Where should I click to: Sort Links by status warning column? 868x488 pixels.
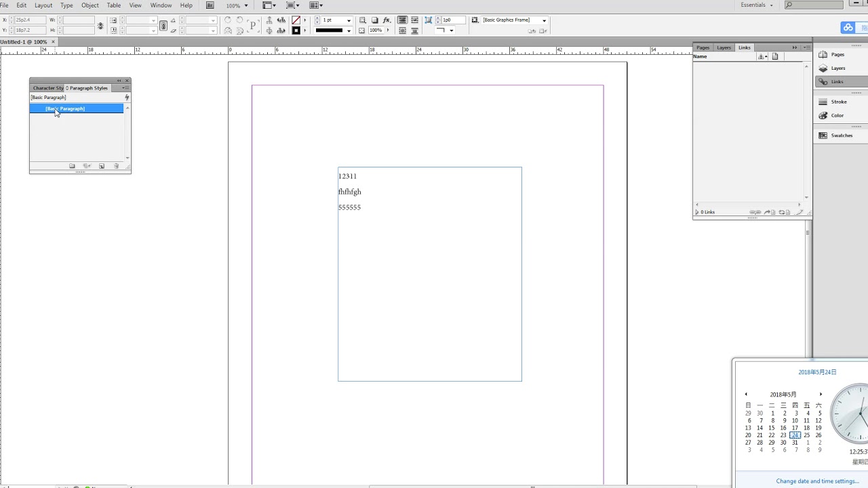762,56
